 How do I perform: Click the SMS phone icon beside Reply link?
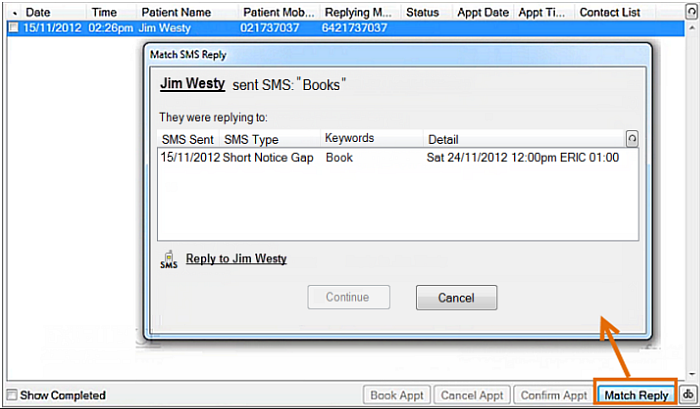(169, 260)
